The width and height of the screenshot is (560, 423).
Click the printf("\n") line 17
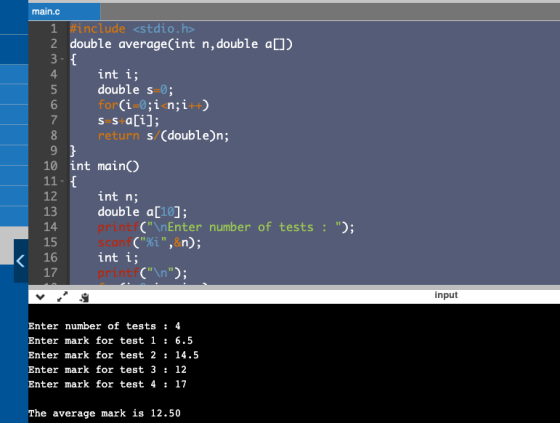pyautogui.click(x=142, y=273)
